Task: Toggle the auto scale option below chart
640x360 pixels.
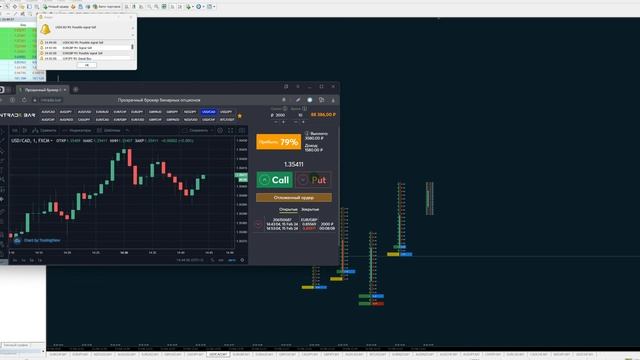Action: pos(231,260)
